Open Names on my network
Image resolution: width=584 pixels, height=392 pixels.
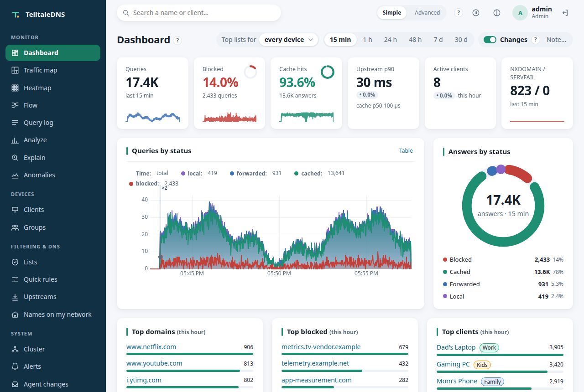coord(53,315)
